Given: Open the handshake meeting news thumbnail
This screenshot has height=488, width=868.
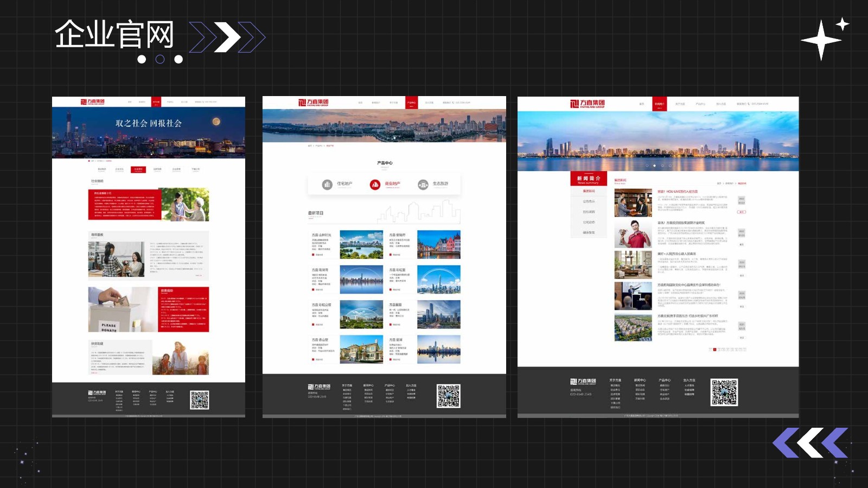Looking at the screenshot, I should click(x=633, y=203).
